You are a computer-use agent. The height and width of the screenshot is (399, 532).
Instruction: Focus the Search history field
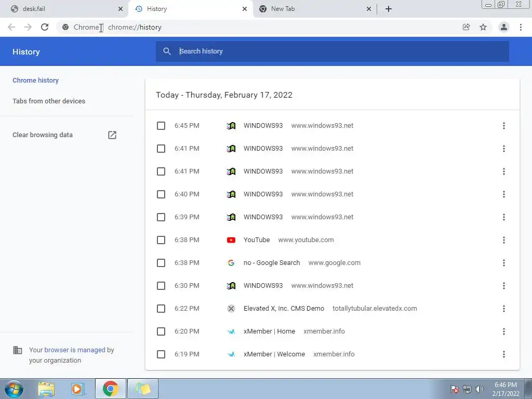click(332, 51)
